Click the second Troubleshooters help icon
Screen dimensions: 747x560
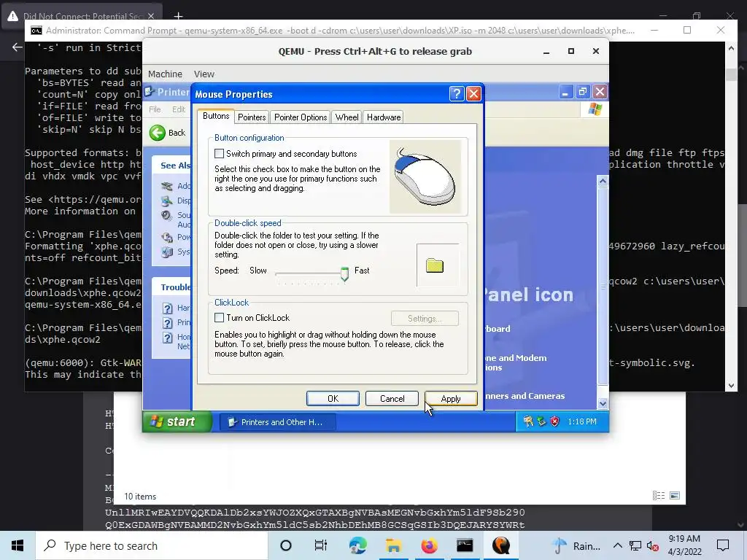tap(167, 323)
